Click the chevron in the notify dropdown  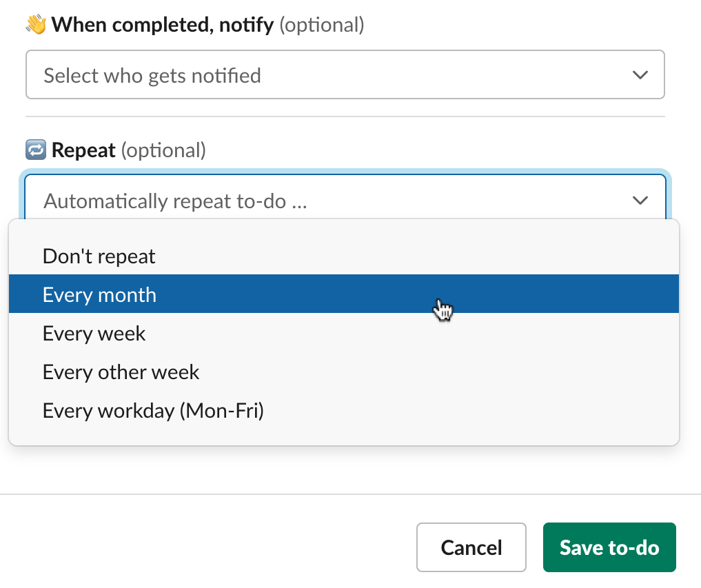pos(640,74)
